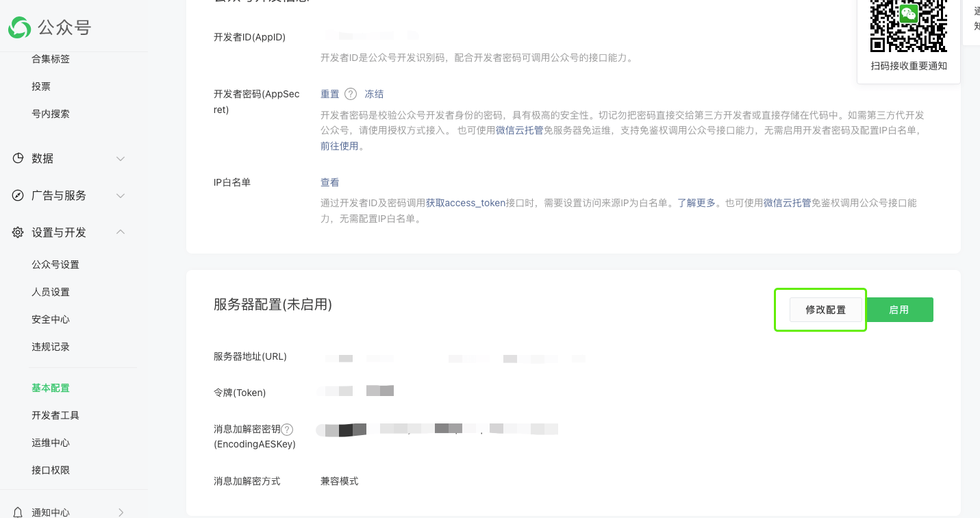The width and height of the screenshot is (980, 518).
Task: Expand the 数据 menu chevron
Action: (121, 158)
